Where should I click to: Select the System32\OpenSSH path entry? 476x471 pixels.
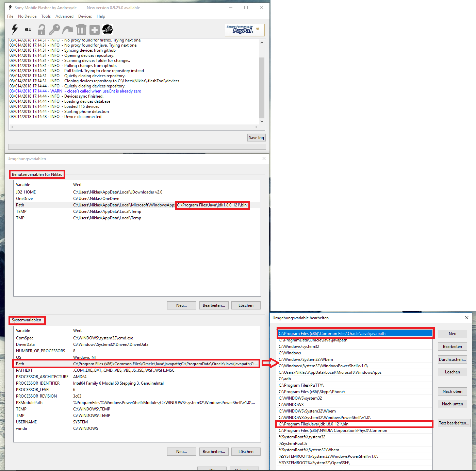tap(354, 463)
